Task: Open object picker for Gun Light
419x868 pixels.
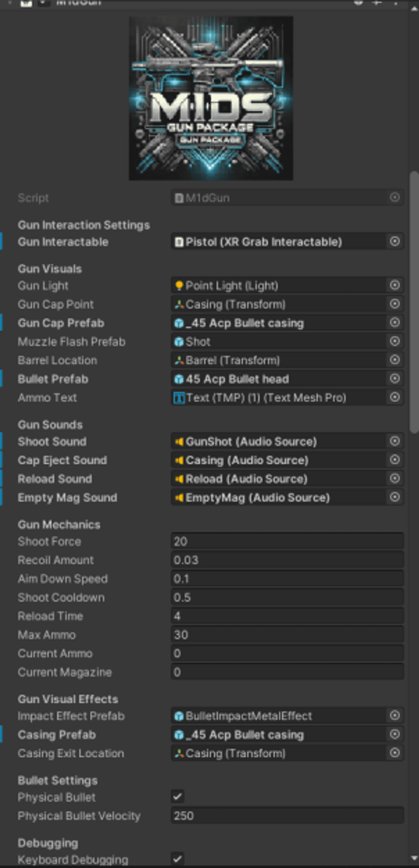Action: pos(395,285)
